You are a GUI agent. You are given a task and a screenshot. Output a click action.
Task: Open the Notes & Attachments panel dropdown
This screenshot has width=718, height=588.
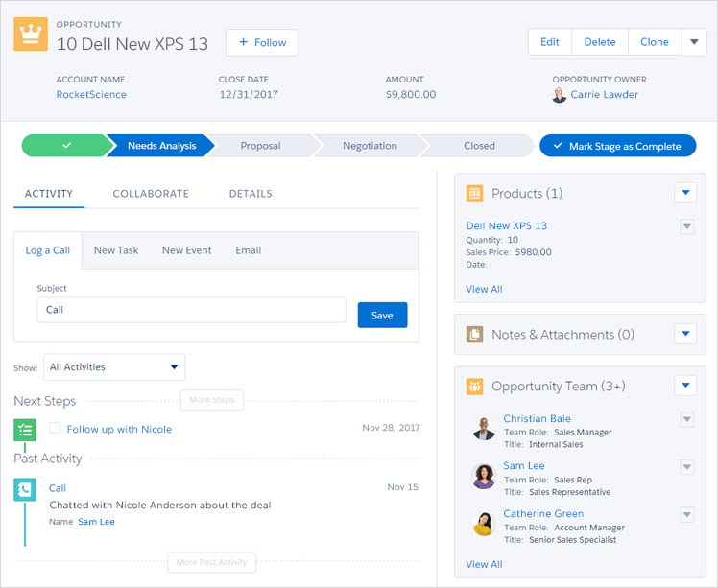point(685,334)
